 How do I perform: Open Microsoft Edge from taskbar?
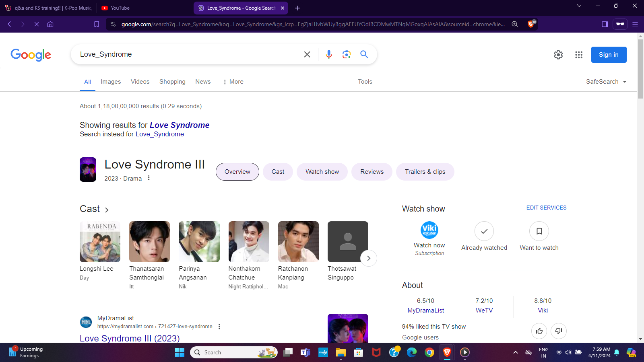pyautogui.click(x=412, y=352)
